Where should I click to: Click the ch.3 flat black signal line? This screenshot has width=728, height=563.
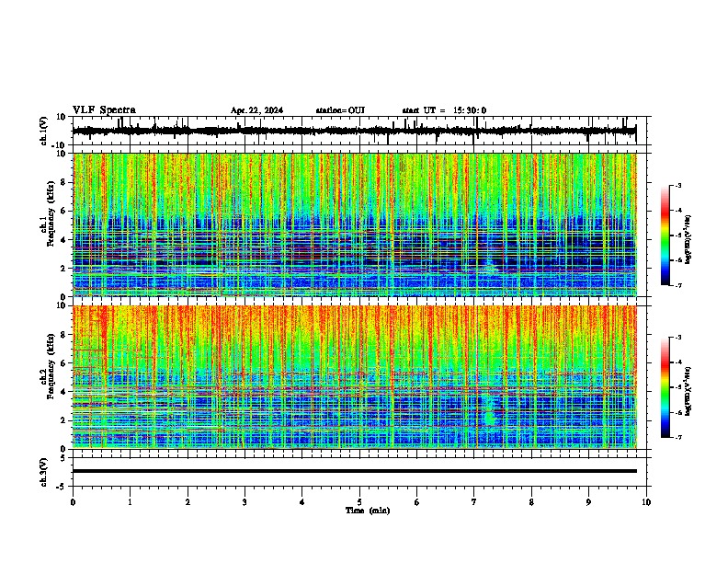pos(355,471)
